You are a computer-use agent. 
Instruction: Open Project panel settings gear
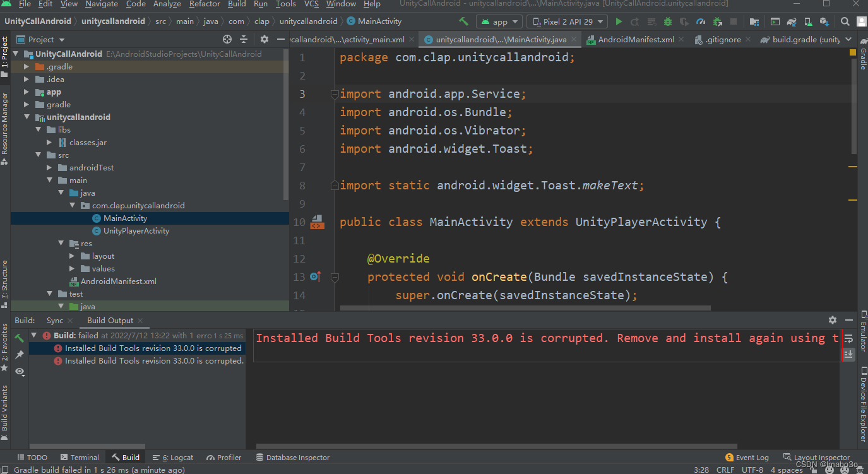tap(265, 39)
